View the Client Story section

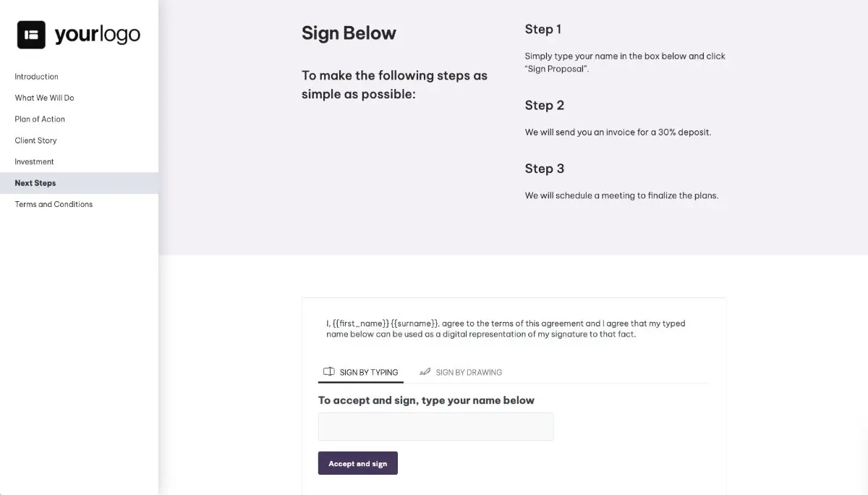[x=35, y=140]
